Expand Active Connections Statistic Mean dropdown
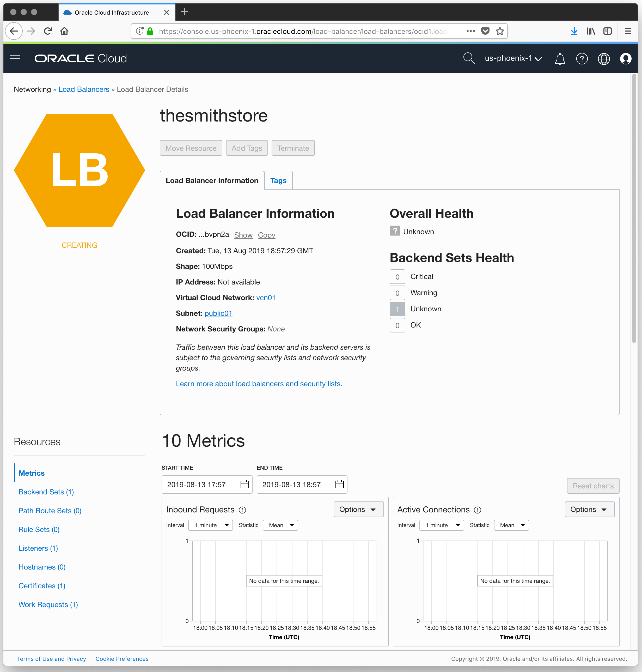Viewport: 642px width, 672px height. [x=511, y=525]
